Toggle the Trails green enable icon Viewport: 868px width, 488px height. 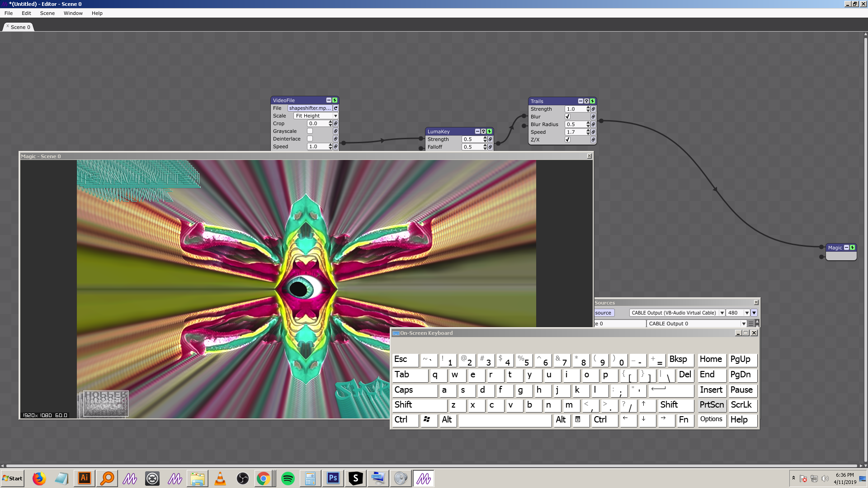(x=592, y=101)
